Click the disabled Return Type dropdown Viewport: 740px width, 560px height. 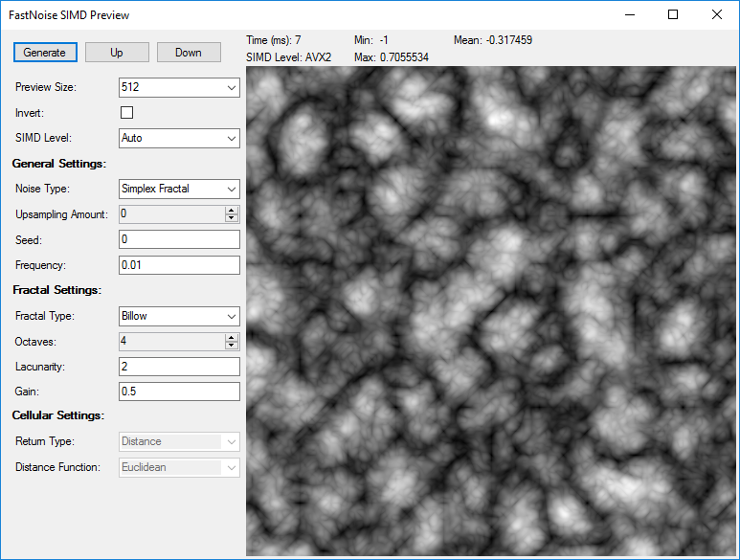179,441
